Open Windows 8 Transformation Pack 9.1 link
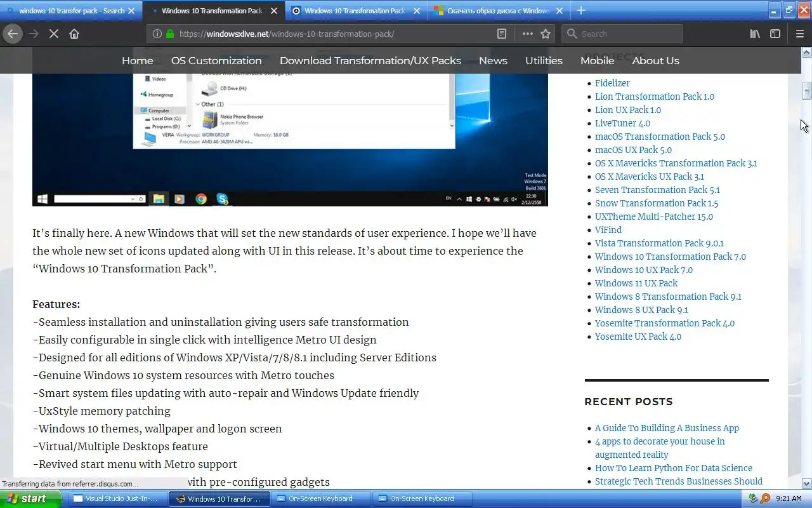812x508 pixels. pos(668,297)
